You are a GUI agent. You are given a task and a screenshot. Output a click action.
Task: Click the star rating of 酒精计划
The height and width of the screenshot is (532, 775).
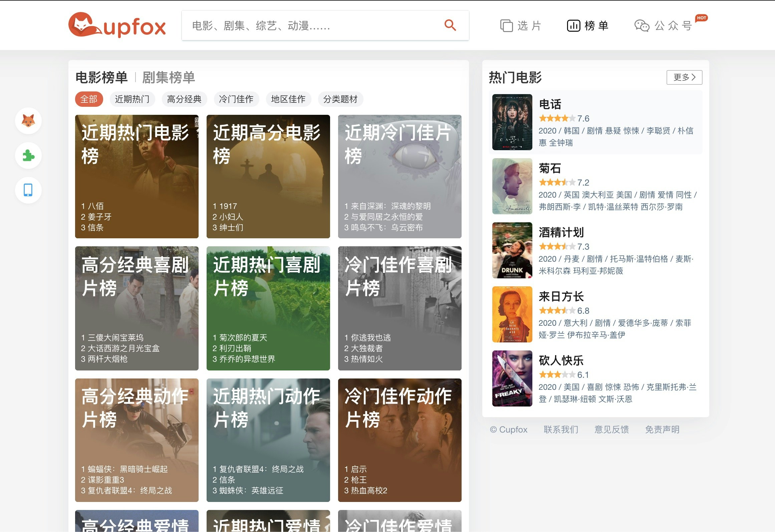556,247
